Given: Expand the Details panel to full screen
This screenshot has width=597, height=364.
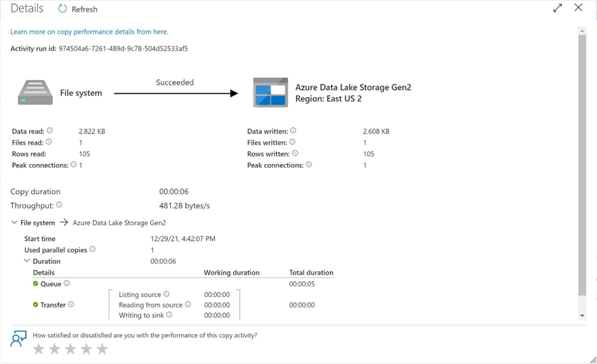Looking at the screenshot, I should [557, 8].
